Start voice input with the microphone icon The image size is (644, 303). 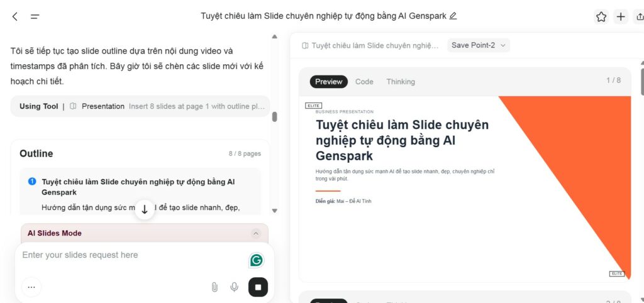(234, 287)
